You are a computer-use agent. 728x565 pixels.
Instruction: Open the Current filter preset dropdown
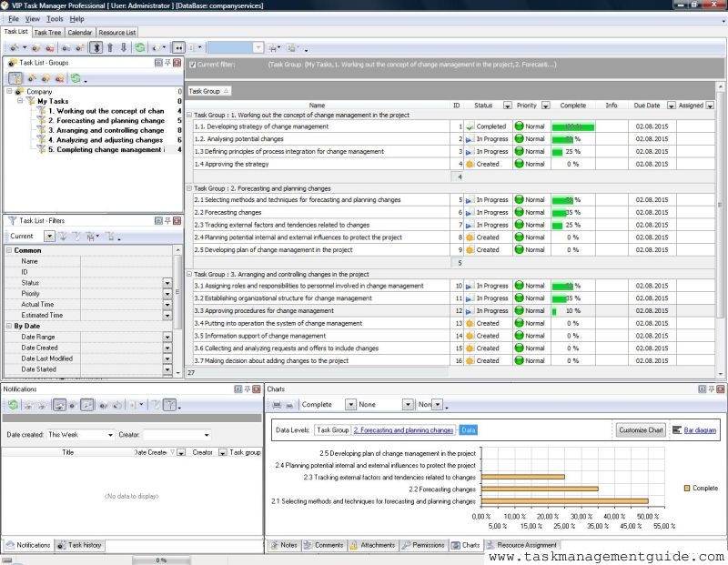tap(49, 237)
